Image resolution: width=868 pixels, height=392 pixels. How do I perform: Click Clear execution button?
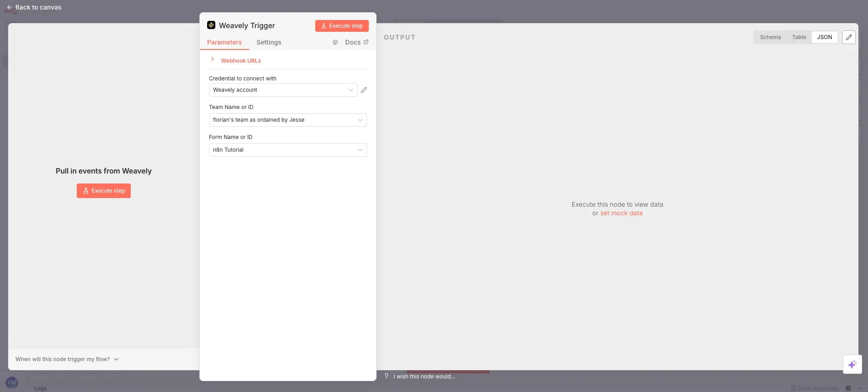coord(814,388)
